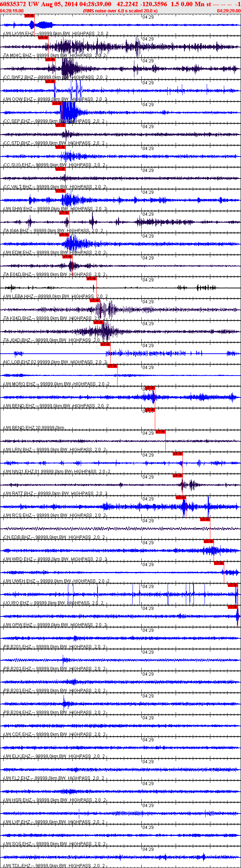Click the end time label 04:29:29.00
Viewport: 241px width, 868px height.
(229, 11)
